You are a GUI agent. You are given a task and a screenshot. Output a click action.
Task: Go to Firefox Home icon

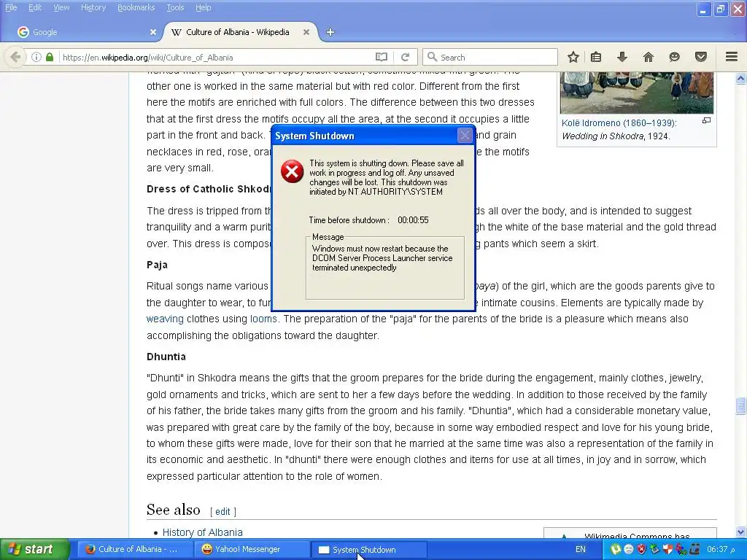coord(648,57)
